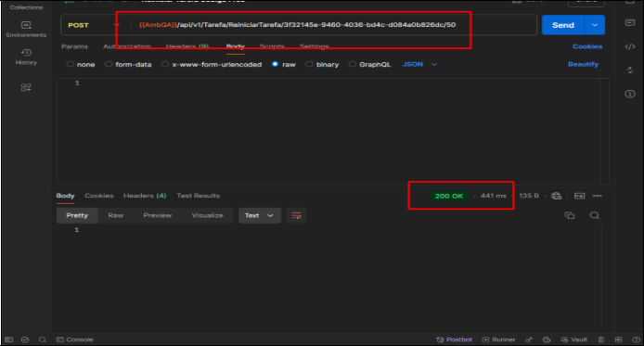Open the response Text format dropdown
644x346 pixels.
259,215
